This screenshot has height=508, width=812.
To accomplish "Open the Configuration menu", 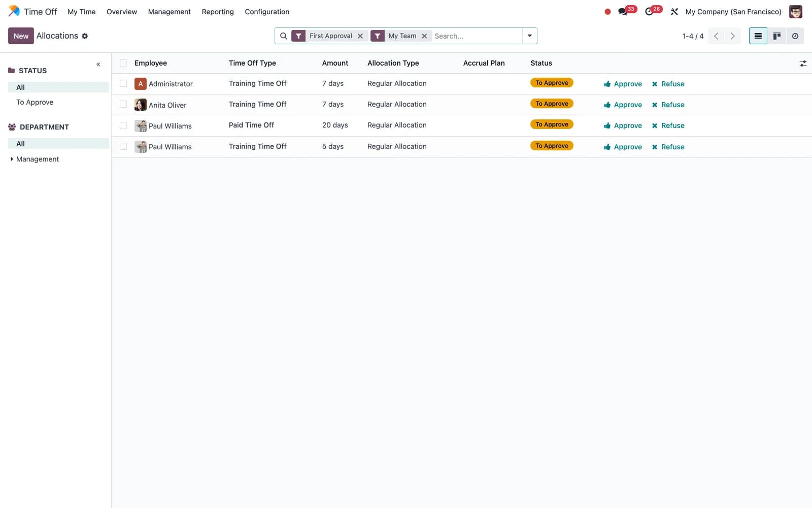I will [267, 12].
